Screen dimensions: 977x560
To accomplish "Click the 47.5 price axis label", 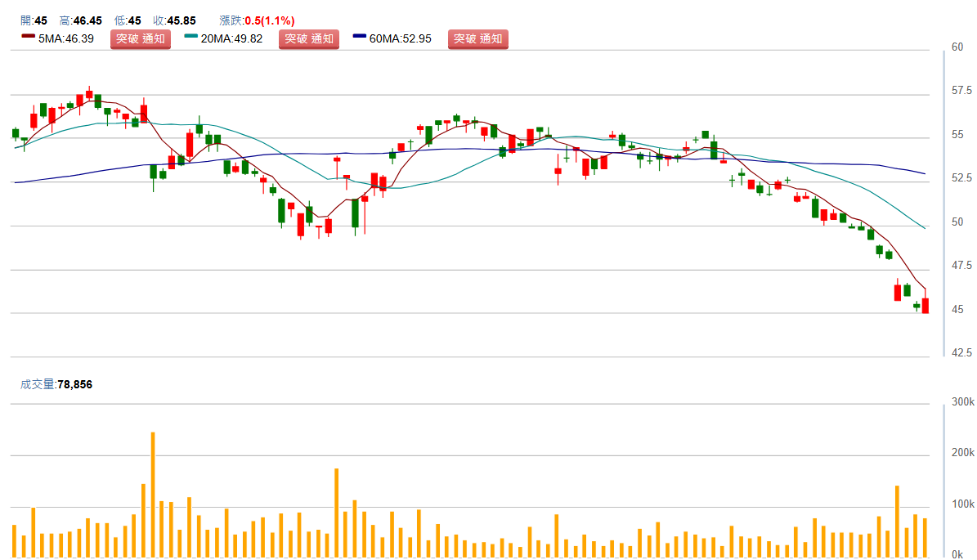I will [x=961, y=266].
